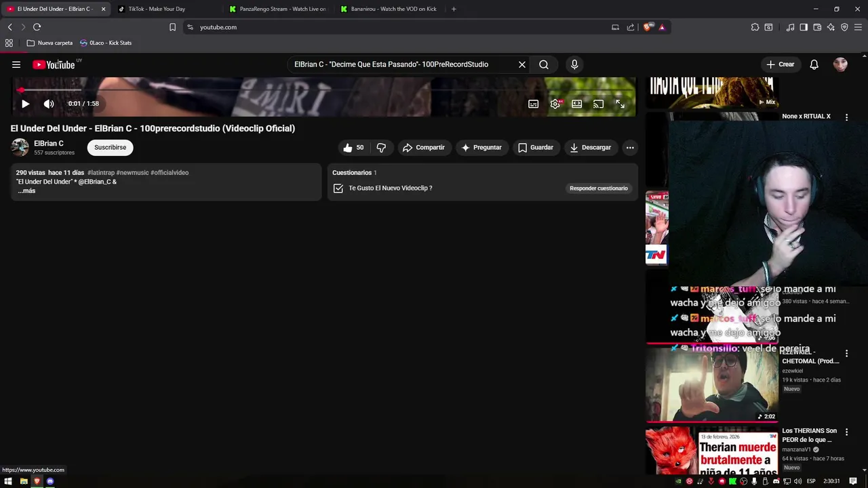The height and width of the screenshot is (488, 868).
Task: Click the youtube.com address bar
Action: click(400, 27)
